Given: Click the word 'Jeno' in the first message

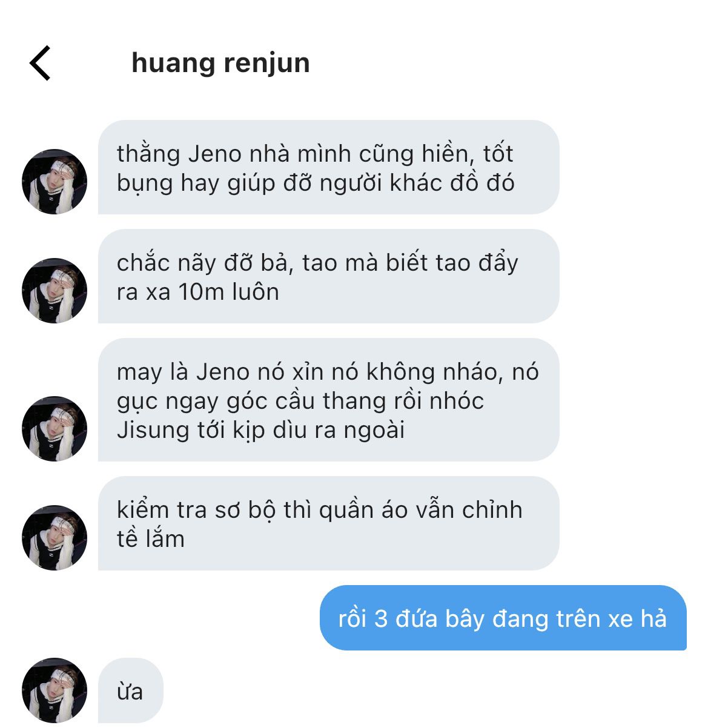Looking at the screenshot, I should coord(215,154).
